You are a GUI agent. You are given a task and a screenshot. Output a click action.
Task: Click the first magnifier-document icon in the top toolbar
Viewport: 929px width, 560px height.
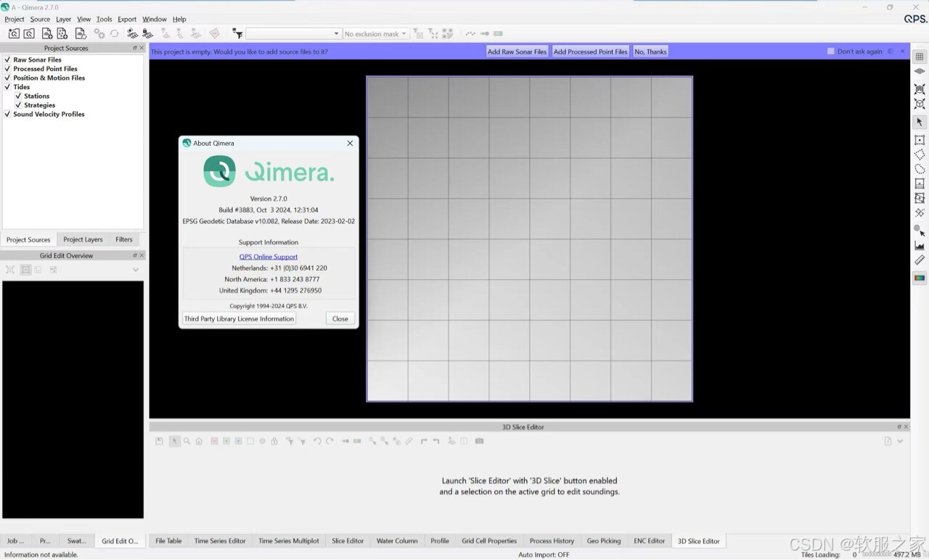click(14, 33)
